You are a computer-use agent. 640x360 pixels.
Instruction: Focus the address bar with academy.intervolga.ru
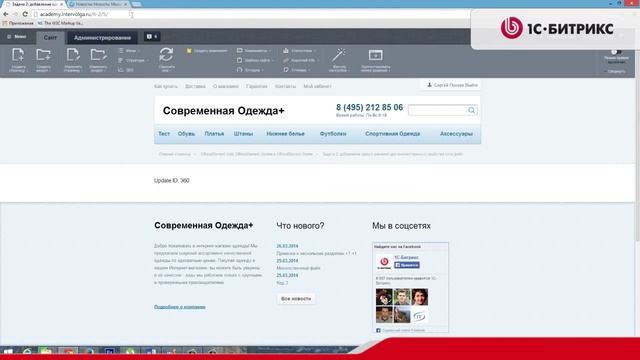pyautogui.click(x=251, y=14)
